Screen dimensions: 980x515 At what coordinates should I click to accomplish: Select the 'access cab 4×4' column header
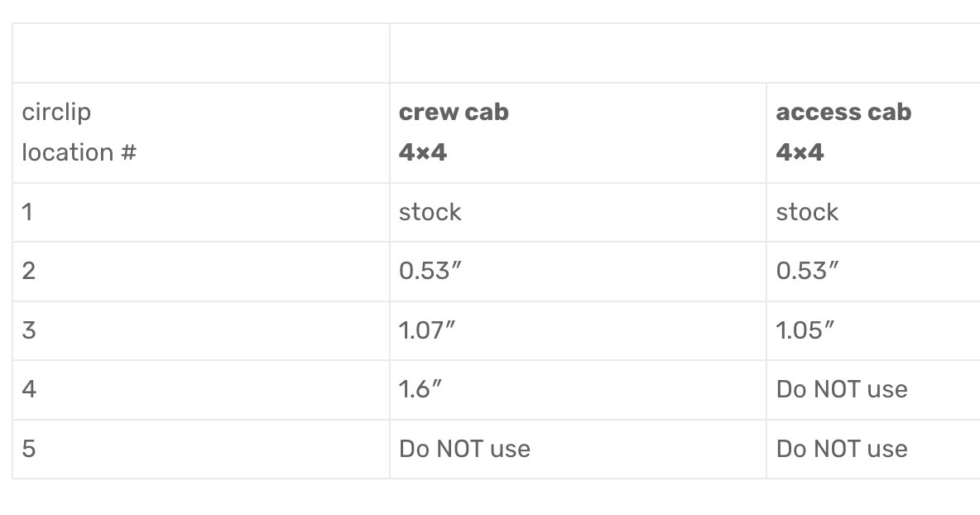873,132
